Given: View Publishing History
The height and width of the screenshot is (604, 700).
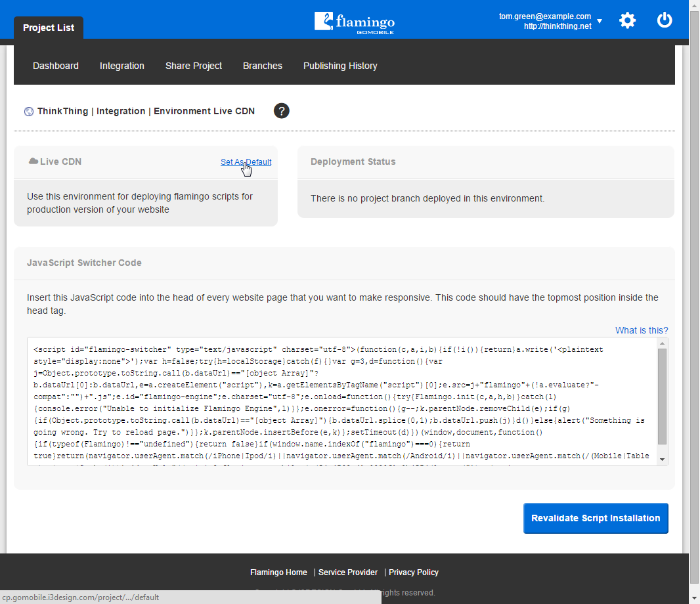Looking at the screenshot, I should 340,66.
